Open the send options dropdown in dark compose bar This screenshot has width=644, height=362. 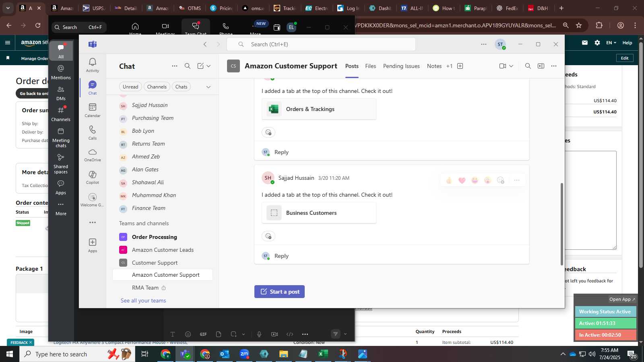click(345, 334)
